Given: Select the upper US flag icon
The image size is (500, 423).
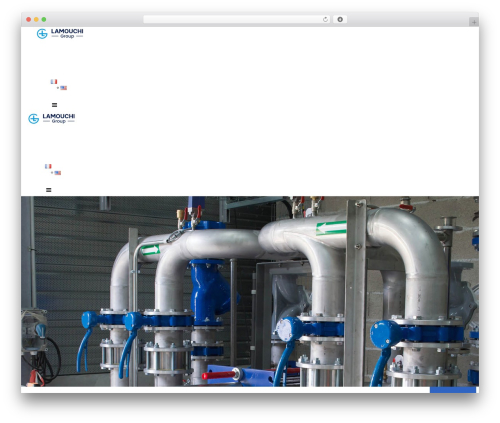Looking at the screenshot, I should [64, 88].
